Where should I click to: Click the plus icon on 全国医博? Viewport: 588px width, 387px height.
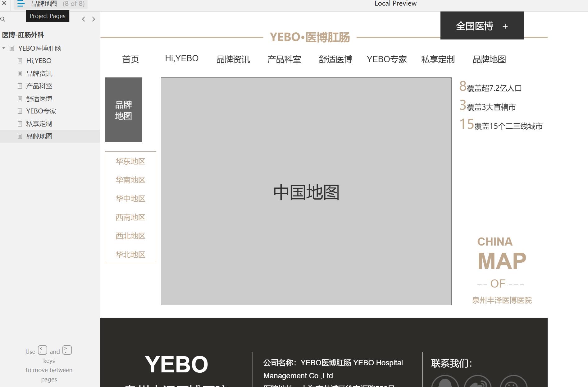505,26
